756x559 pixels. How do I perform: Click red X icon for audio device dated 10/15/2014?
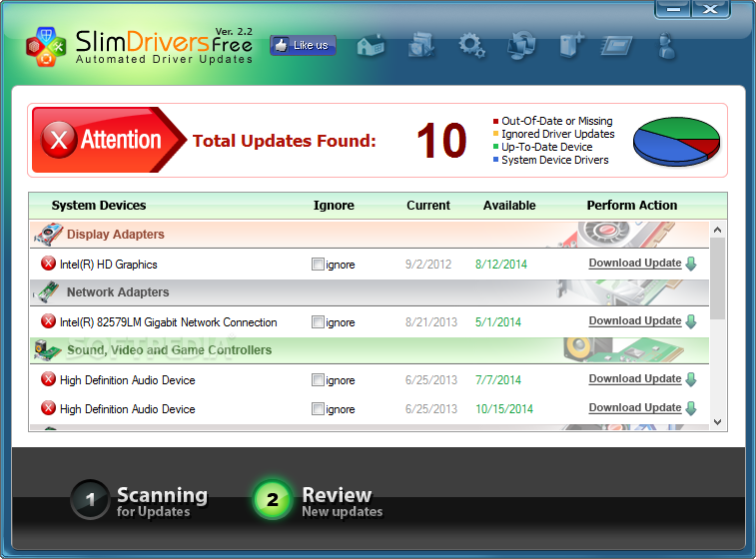coord(48,407)
